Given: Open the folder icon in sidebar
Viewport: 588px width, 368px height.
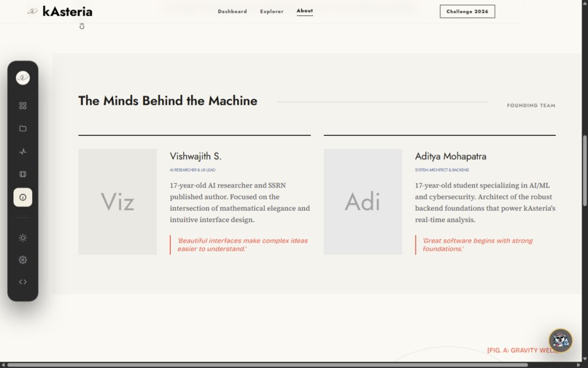Looking at the screenshot, I should click(23, 129).
